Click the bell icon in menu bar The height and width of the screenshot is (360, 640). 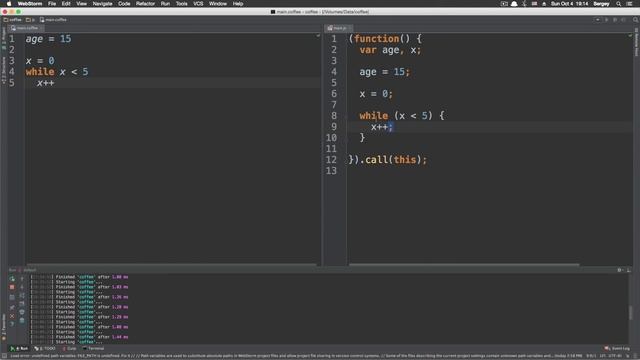click(x=514, y=4)
